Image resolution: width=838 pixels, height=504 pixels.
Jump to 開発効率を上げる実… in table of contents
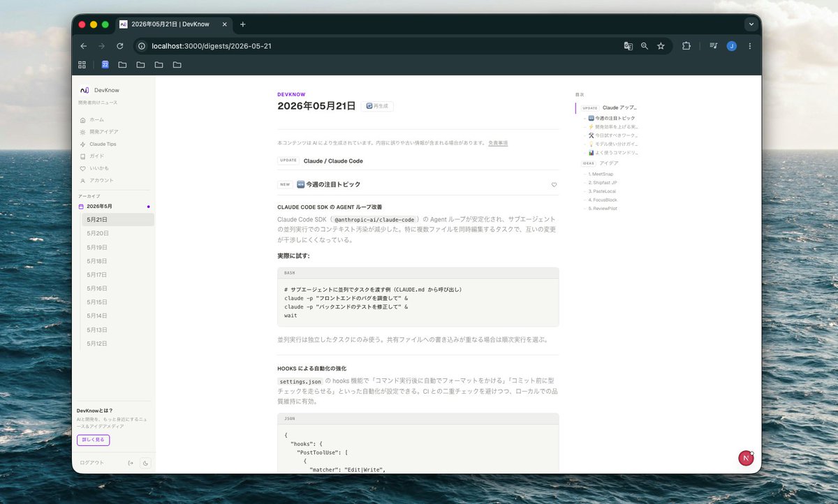[613, 127]
